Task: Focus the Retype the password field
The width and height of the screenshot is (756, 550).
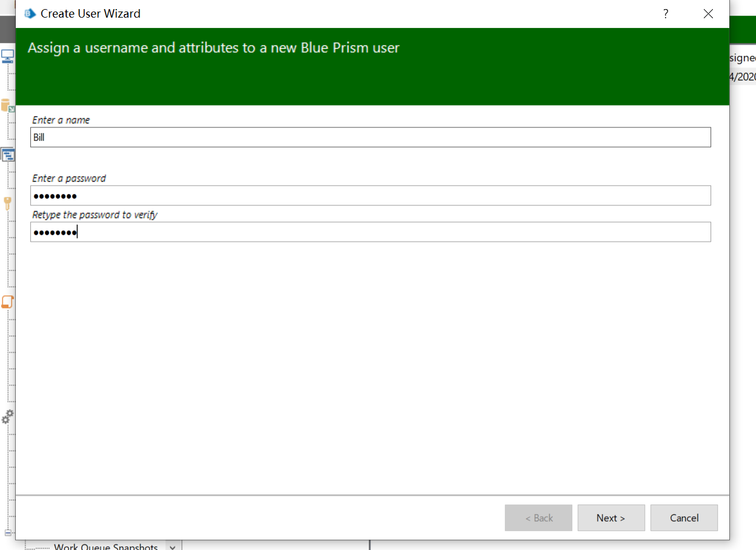Action: click(x=371, y=232)
